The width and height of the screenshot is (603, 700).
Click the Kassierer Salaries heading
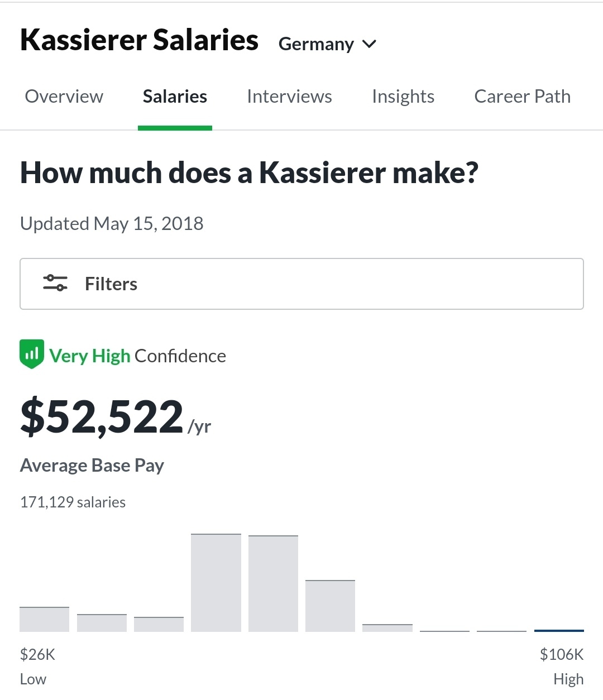coord(139,40)
